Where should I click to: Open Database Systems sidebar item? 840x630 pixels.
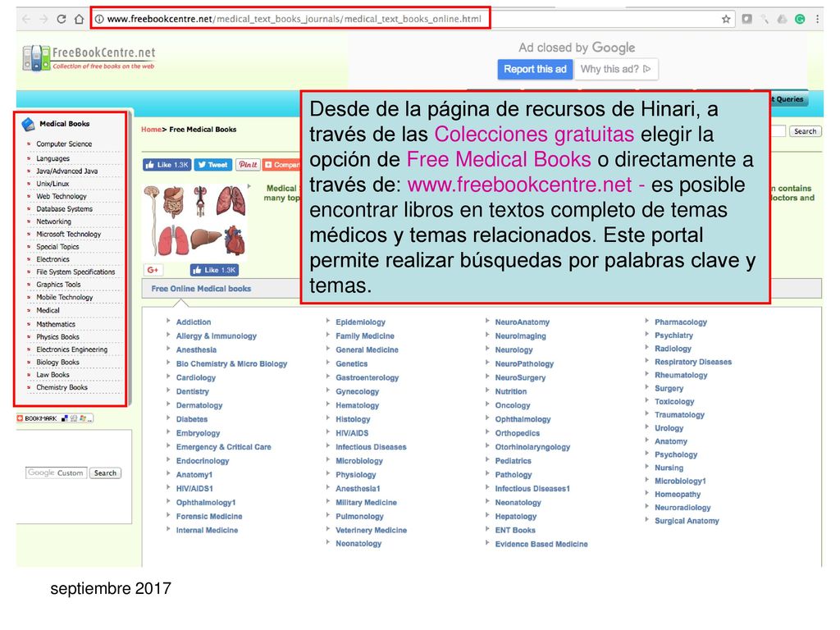[64, 209]
